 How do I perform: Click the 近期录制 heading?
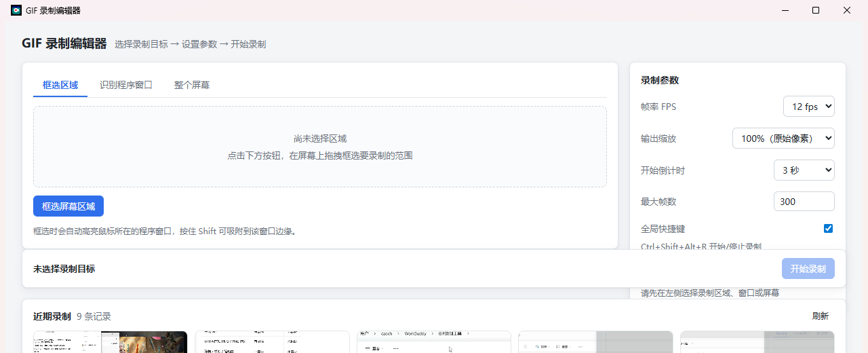coord(52,316)
